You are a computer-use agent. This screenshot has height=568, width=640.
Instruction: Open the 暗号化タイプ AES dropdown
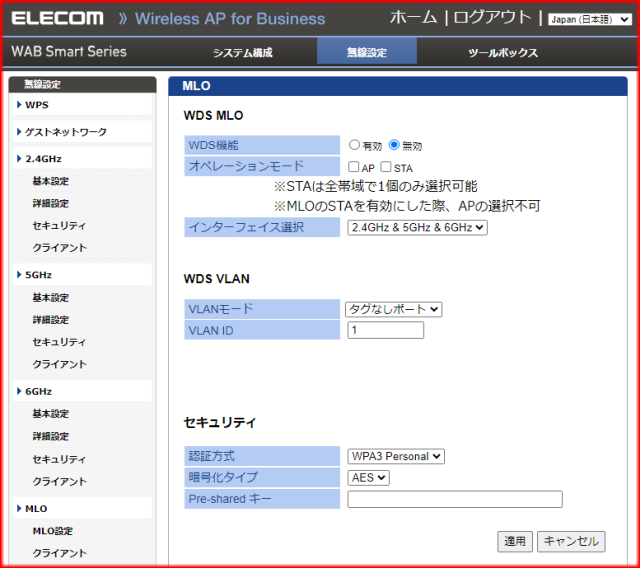(368, 478)
